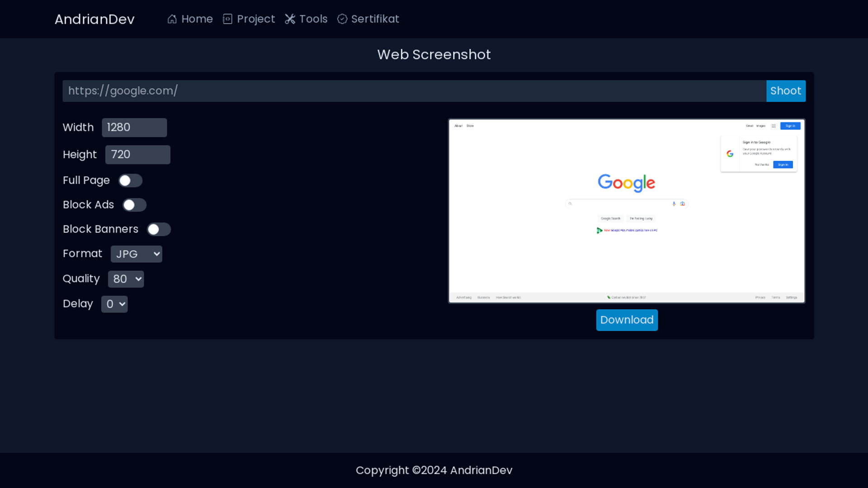Click the Tools wrench icon
This screenshot has height=488, width=868.
tap(290, 19)
